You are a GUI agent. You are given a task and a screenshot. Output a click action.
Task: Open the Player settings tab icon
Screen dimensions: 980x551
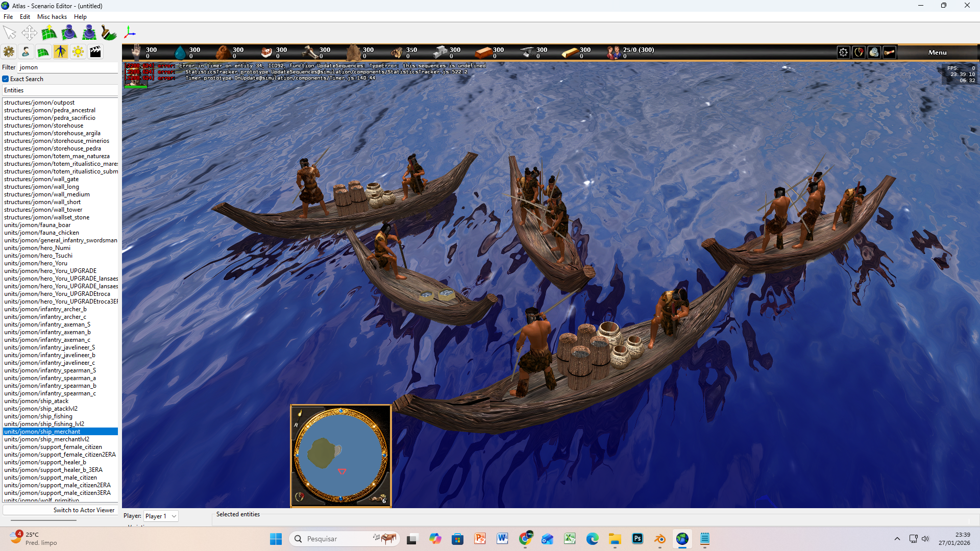coord(26,52)
